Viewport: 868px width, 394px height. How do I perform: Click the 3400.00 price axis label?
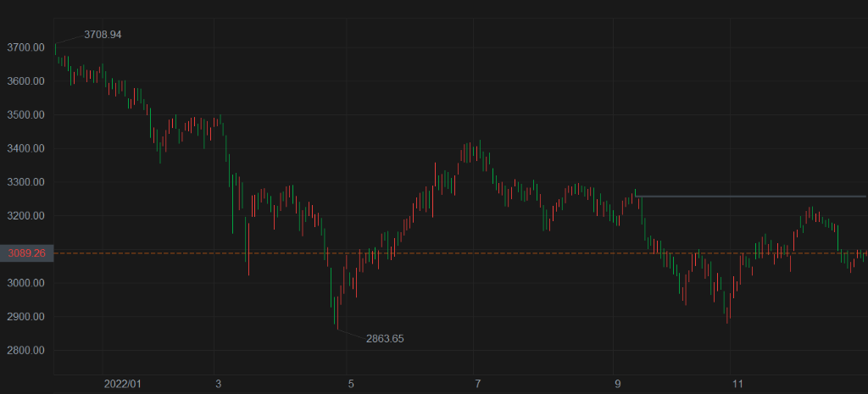point(25,149)
